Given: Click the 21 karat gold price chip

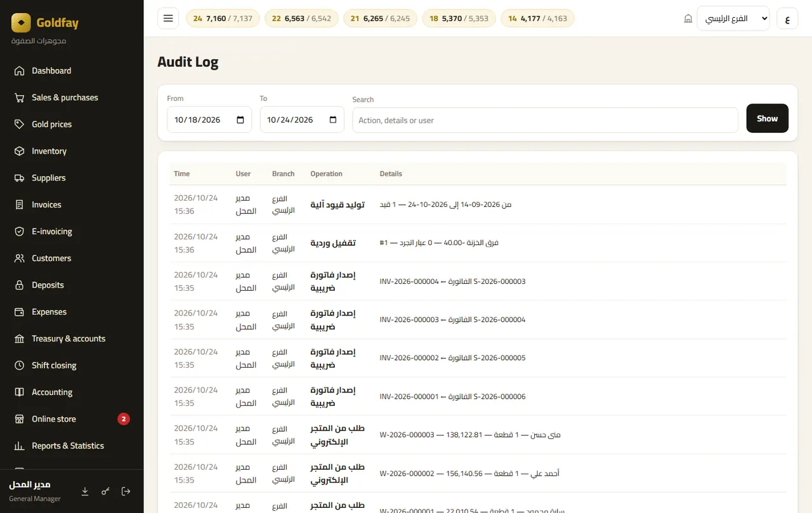Looking at the screenshot, I should tap(380, 18).
